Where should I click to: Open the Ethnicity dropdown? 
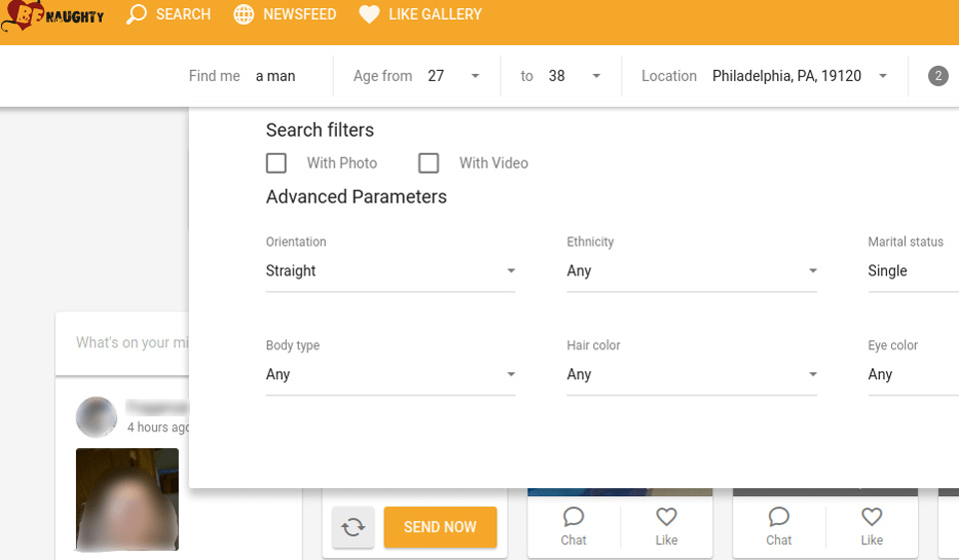point(691,271)
